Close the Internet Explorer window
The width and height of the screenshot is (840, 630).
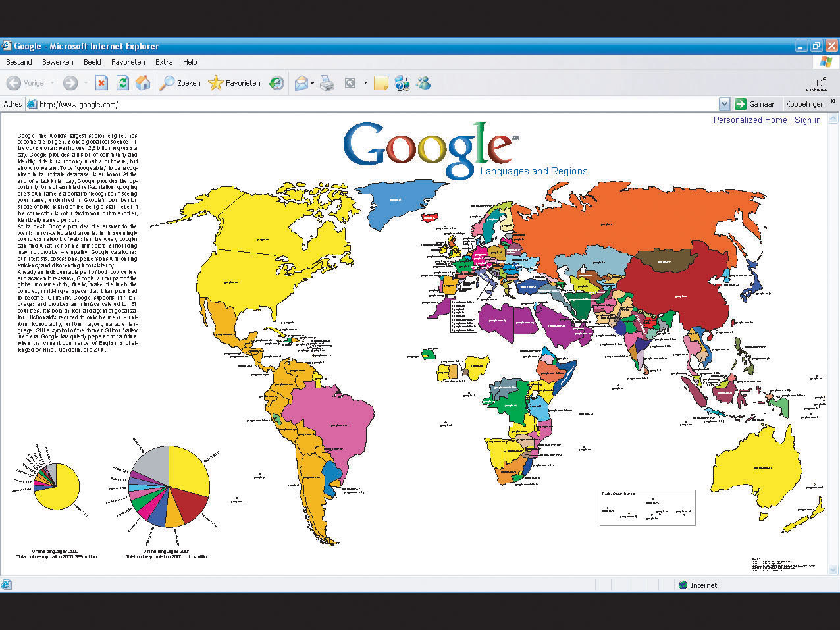831,46
